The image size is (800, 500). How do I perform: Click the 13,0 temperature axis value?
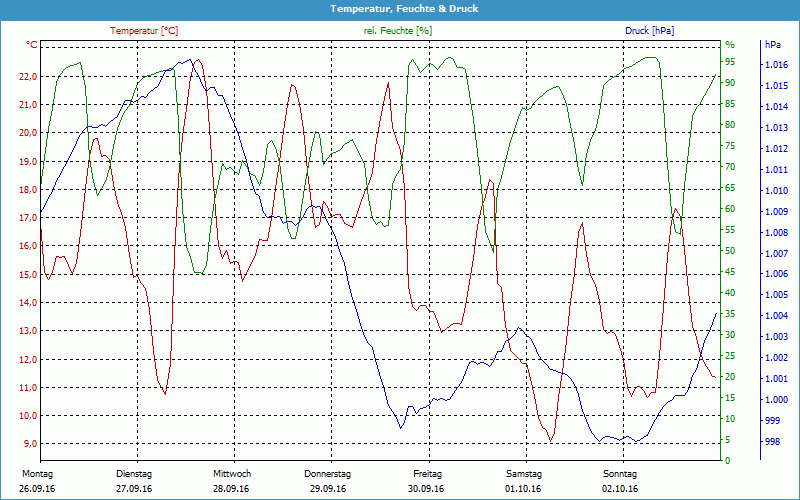[x=28, y=331]
